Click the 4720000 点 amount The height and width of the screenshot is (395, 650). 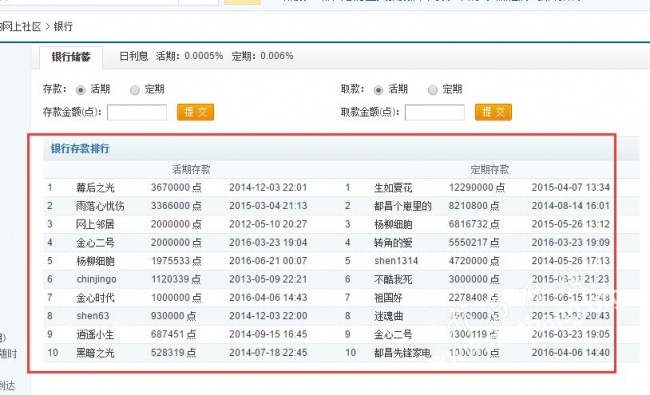pos(474,261)
